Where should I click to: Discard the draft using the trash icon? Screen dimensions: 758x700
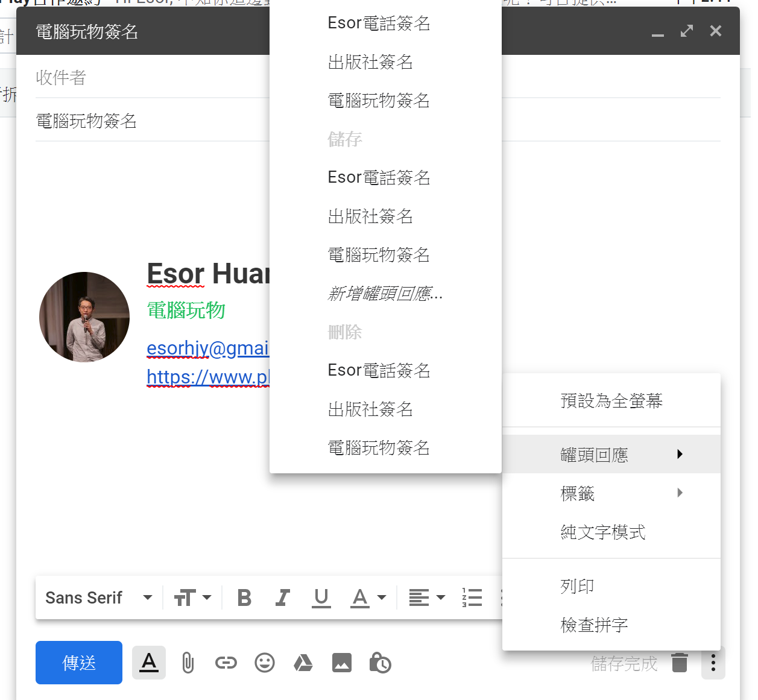click(680, 662)
